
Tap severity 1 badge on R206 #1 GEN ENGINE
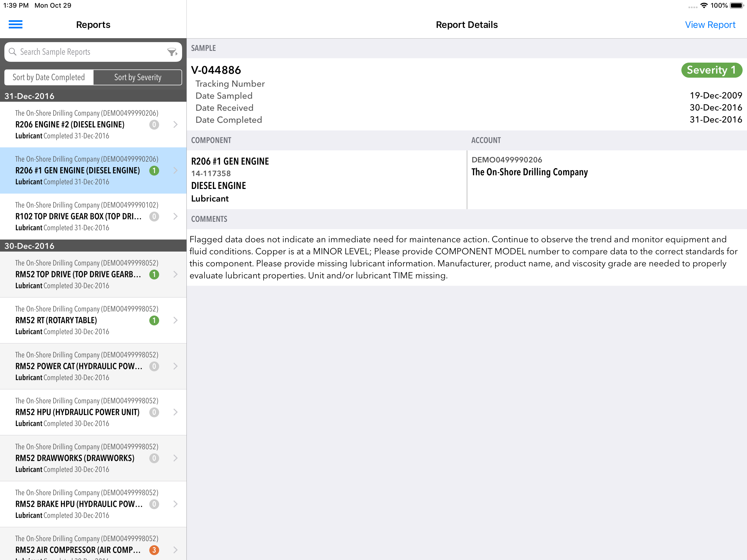[154, 170]
